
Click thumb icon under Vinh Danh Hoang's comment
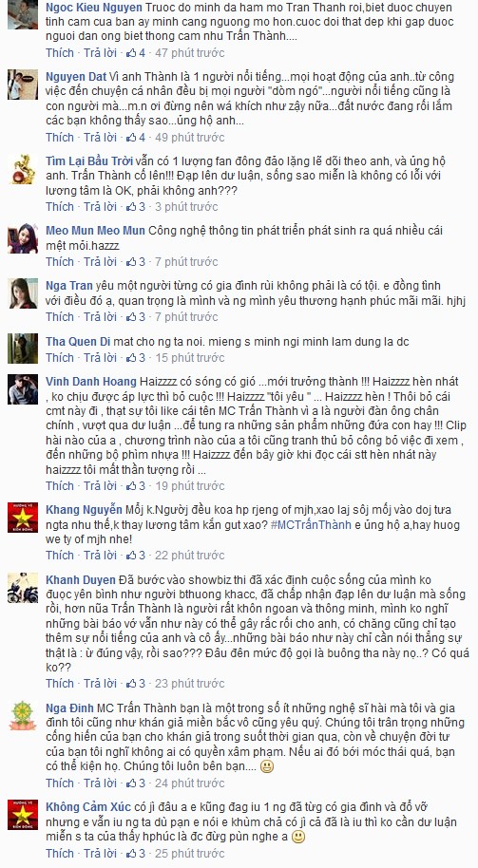tap(132, 485)
